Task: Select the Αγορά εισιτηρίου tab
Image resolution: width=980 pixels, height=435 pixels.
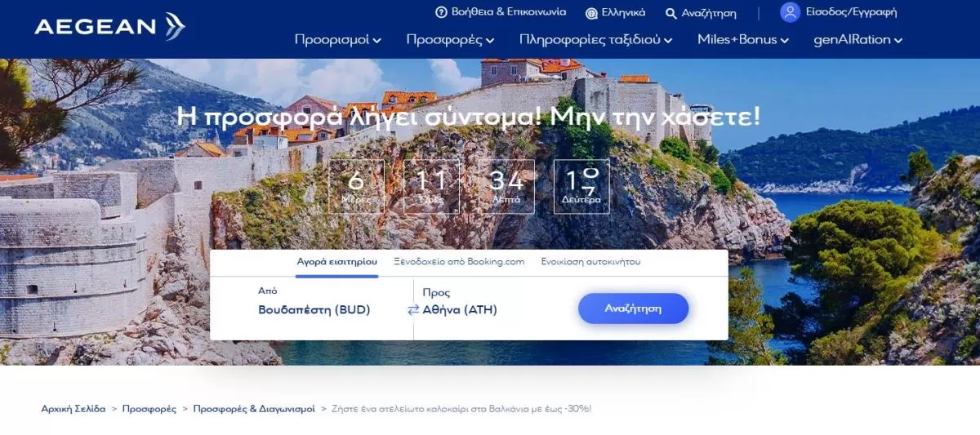Action: point(336,262)
